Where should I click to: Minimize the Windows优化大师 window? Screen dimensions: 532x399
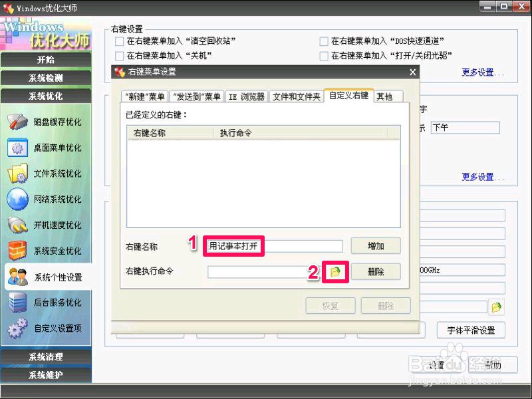(487, 7)
